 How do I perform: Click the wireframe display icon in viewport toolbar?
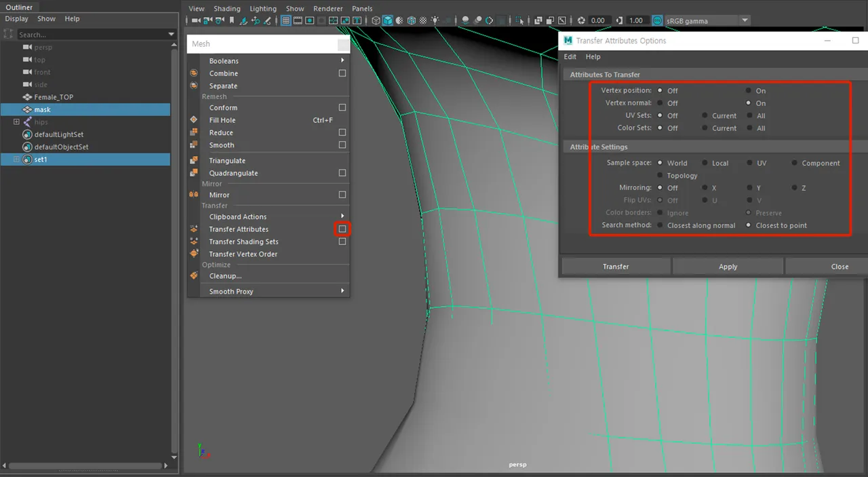(x=375, y=20)
